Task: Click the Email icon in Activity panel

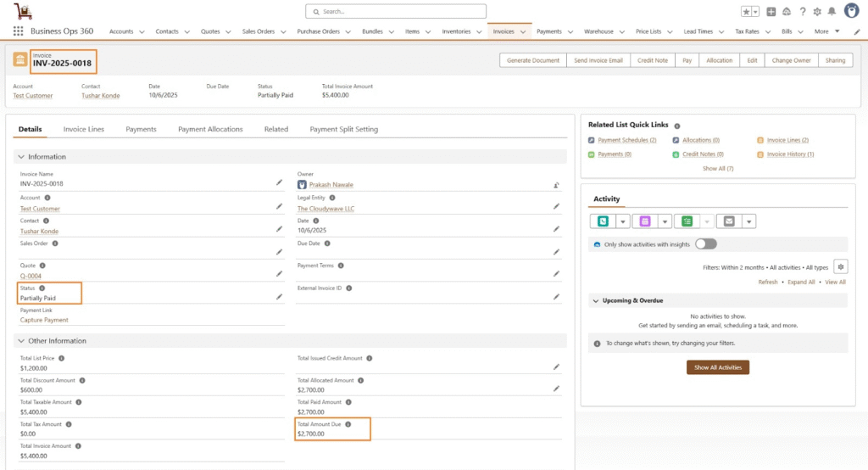Action: 729,221
